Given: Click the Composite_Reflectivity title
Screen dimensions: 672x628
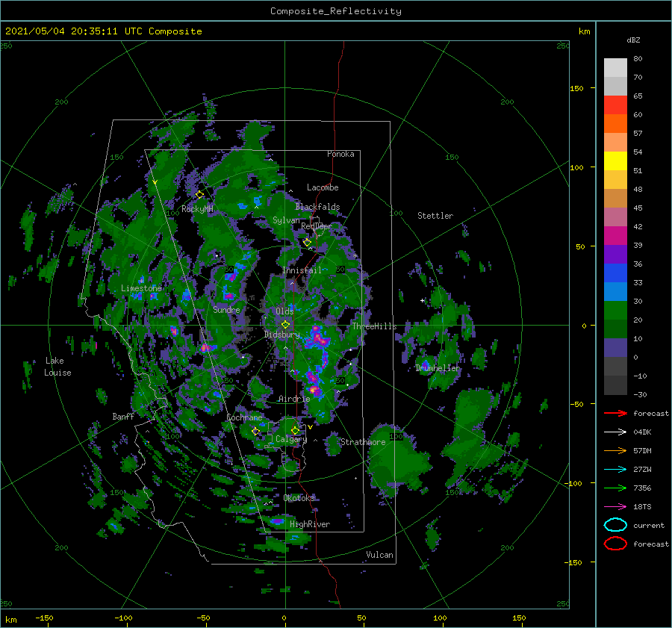Looking at the screenshot, I should click(x=336, y=11).
